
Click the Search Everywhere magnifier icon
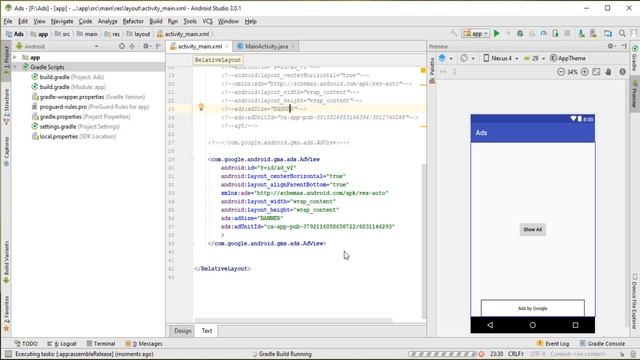[622, 34]
